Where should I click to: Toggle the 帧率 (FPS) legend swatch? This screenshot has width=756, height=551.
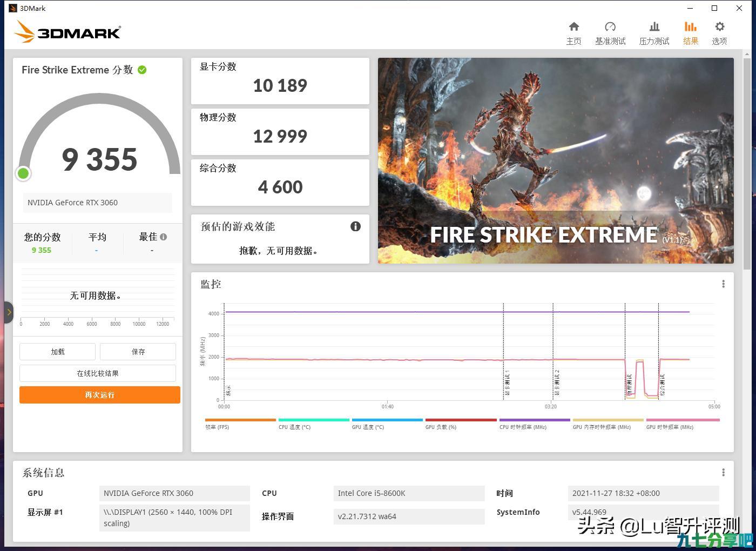pyautogui.click(x=240, y=420)
